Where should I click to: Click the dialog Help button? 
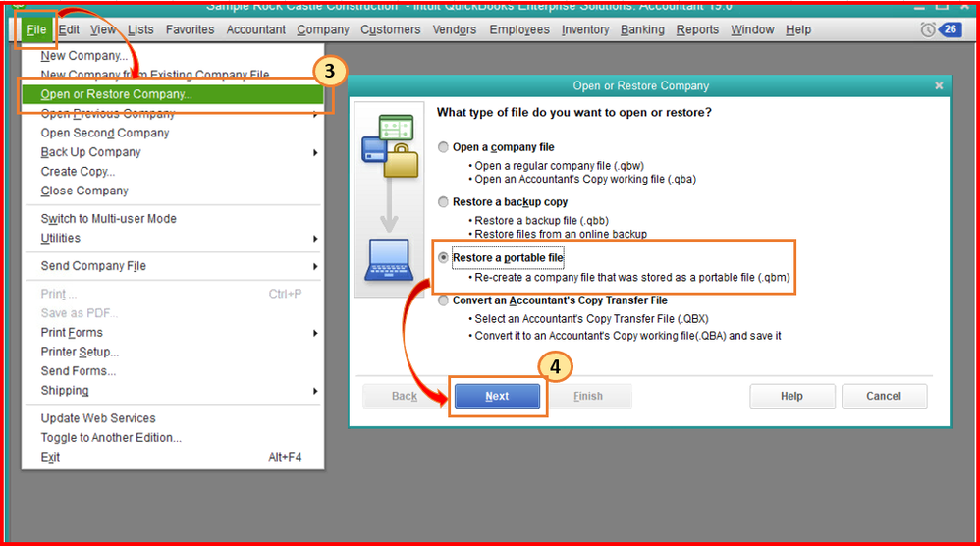[791, 396]
